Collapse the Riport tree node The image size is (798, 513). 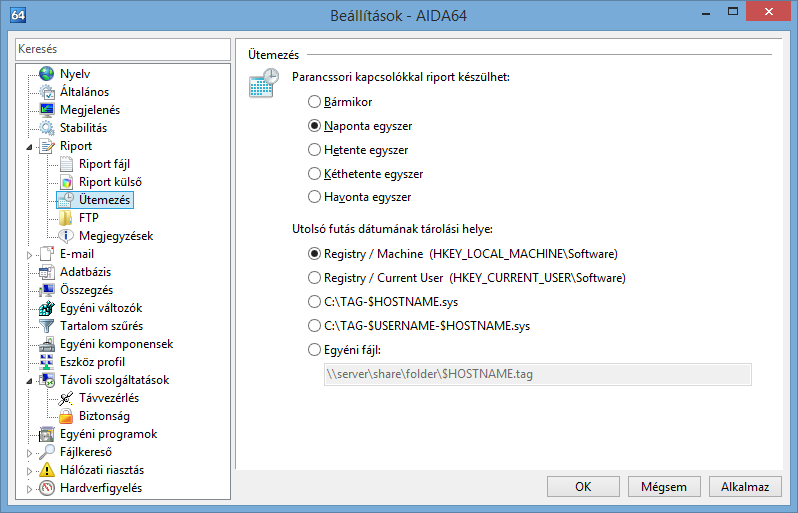point(29,147)
